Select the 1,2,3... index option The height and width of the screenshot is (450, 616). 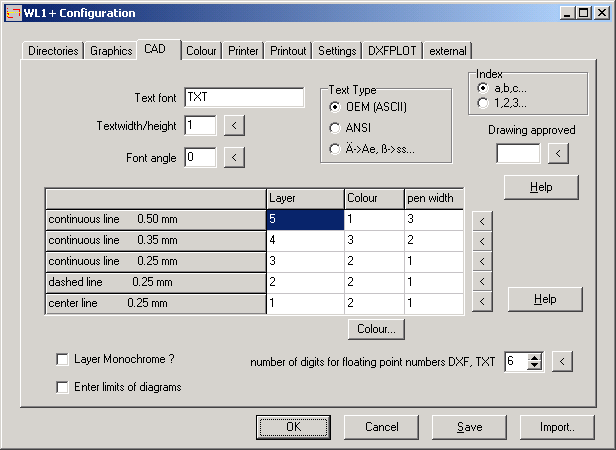(485, 102)
